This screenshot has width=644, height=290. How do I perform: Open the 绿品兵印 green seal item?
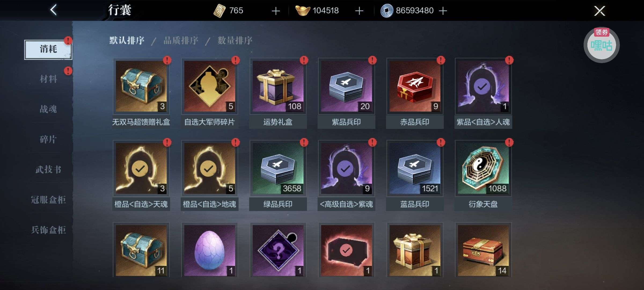coord(278,168)
